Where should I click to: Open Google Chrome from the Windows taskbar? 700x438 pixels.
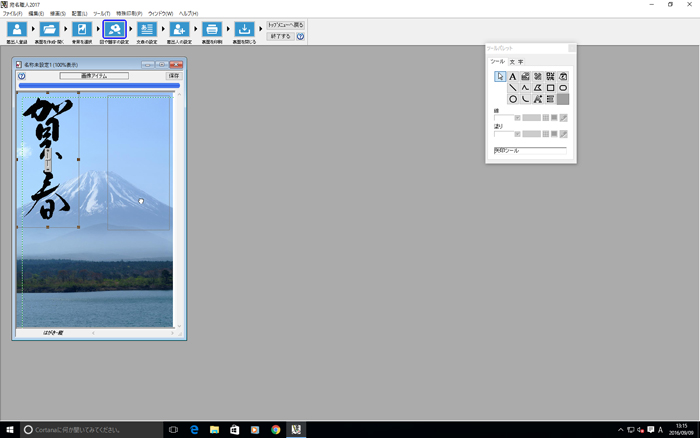point(275,429)
